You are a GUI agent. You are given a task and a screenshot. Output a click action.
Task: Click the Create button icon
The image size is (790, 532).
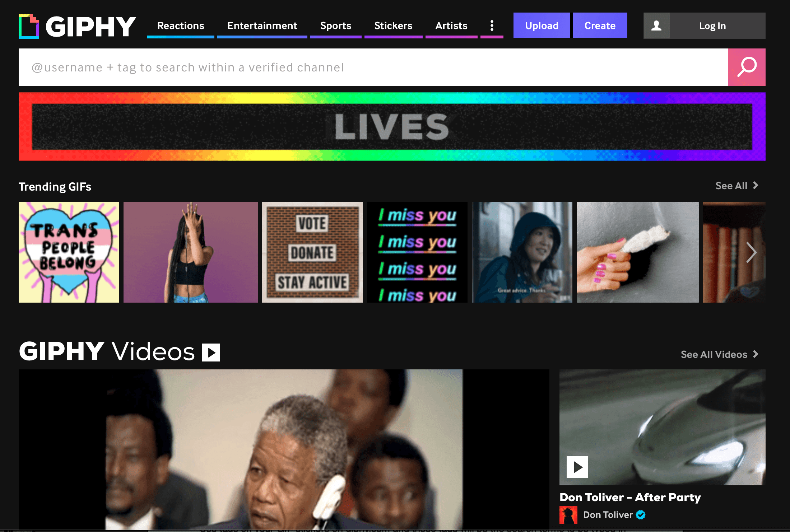(599, 25)
